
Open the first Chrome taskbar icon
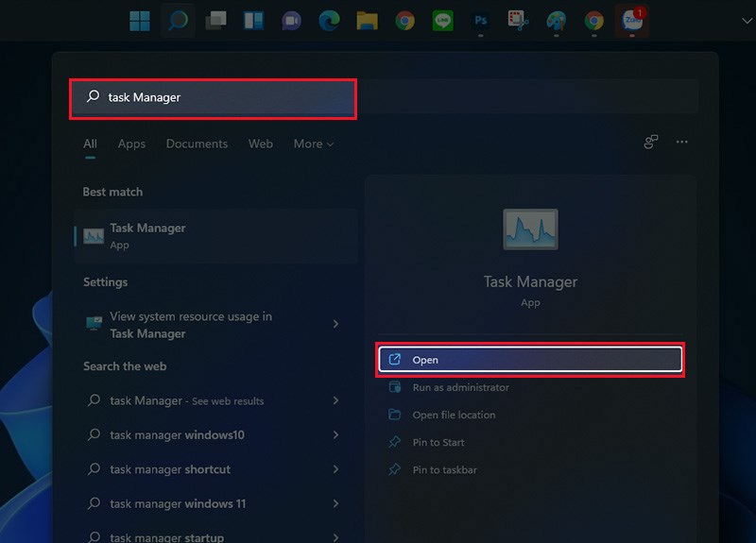coord(405,21)
